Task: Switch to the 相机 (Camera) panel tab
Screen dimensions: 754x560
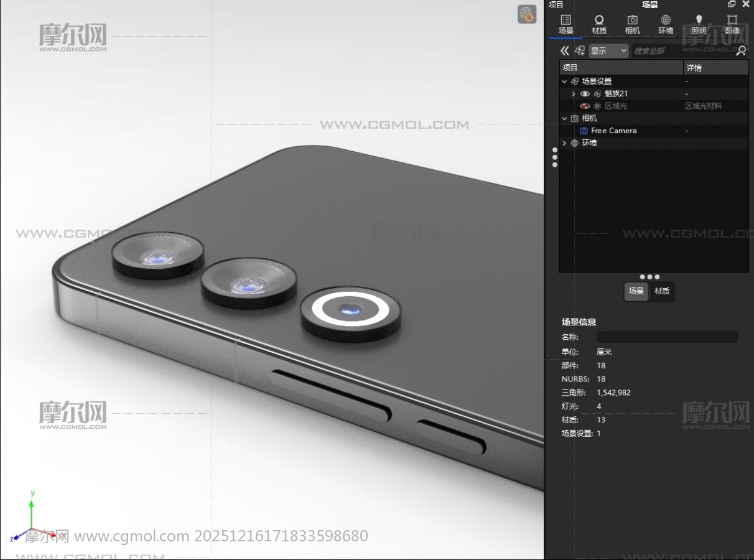Action: tap(632, 25)
